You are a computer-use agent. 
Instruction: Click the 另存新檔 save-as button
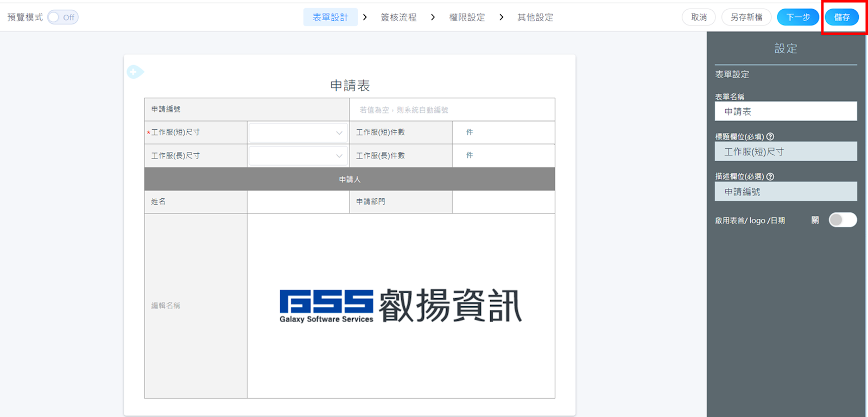(x=746, y=17)
